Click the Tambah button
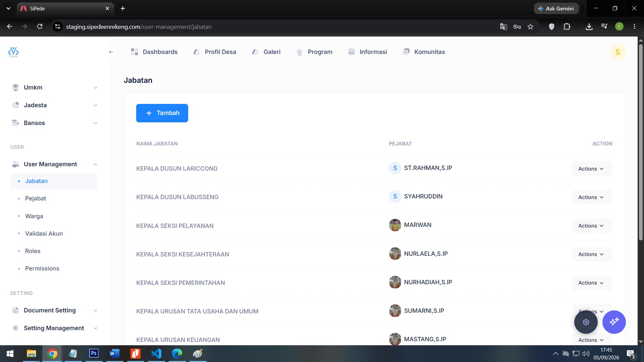644x362 pixels. [x=162, y=113]
